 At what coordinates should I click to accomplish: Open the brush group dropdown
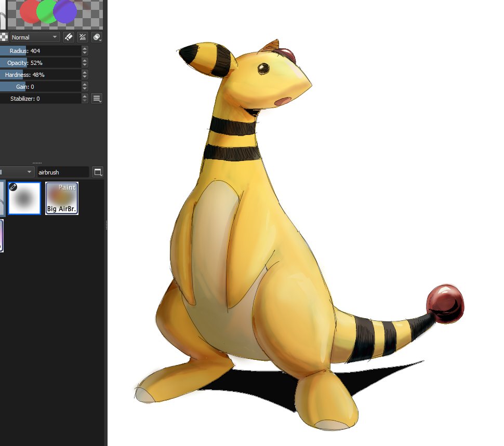(17, 172)
